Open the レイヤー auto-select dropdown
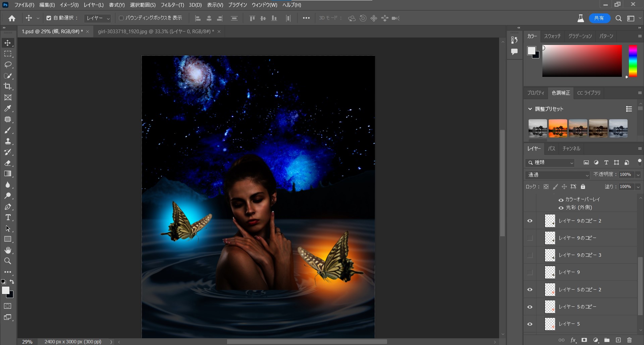Screen dimensions: 644x345 [98, 18]
